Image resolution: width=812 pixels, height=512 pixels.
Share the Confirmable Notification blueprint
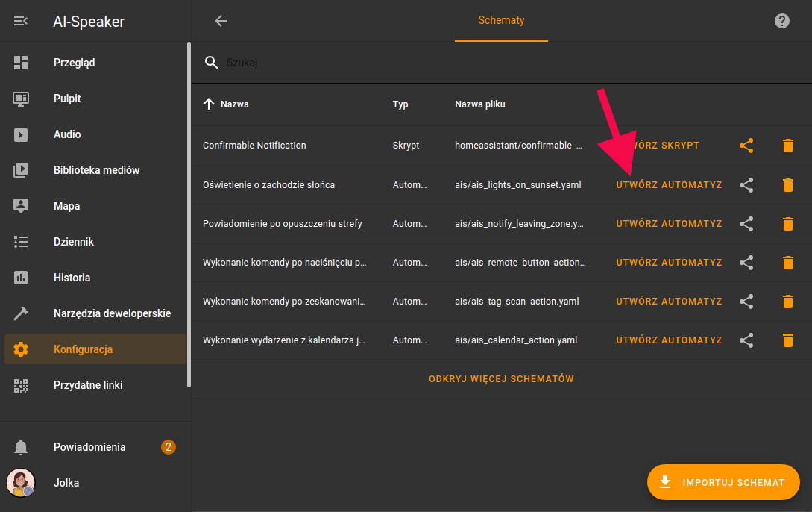(746, 146)
